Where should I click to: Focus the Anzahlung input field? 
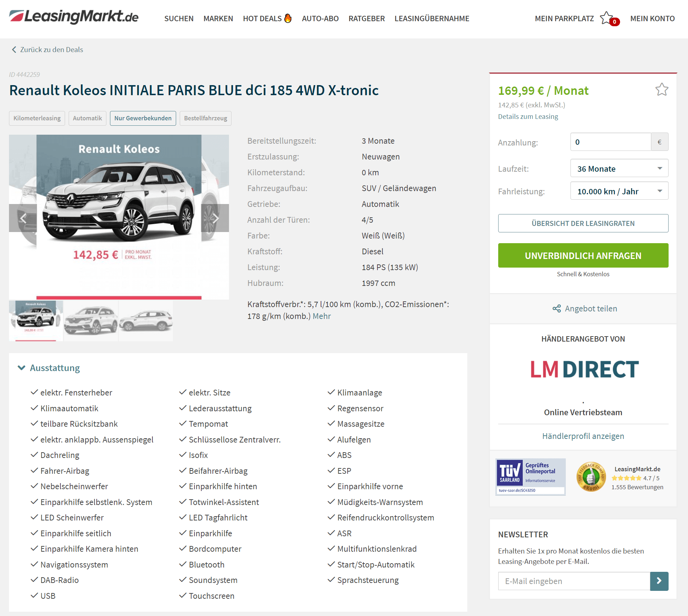coord(611,142)
